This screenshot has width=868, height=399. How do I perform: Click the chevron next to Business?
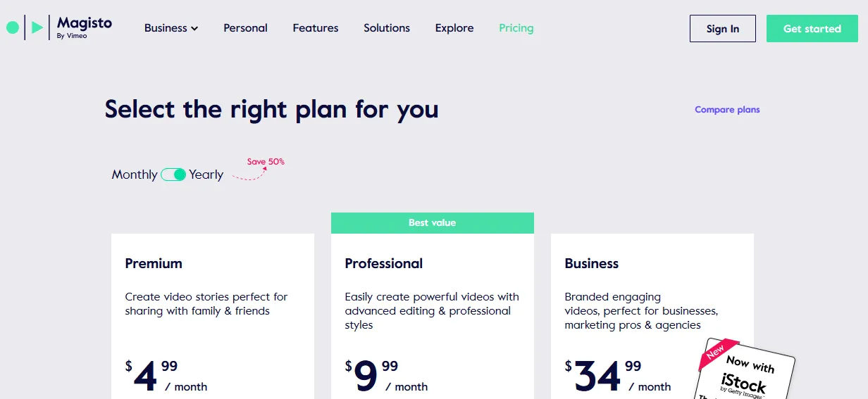[194, 29]
